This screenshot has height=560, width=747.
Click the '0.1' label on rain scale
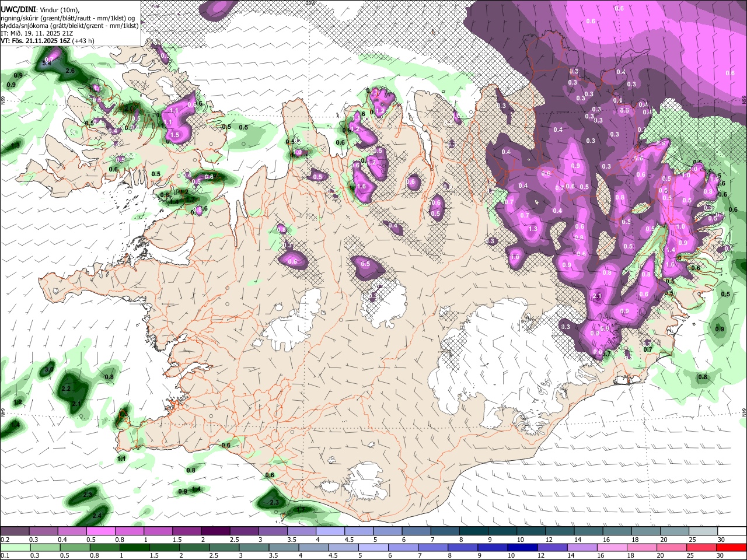pyautogui.click(x=4, y=555)
